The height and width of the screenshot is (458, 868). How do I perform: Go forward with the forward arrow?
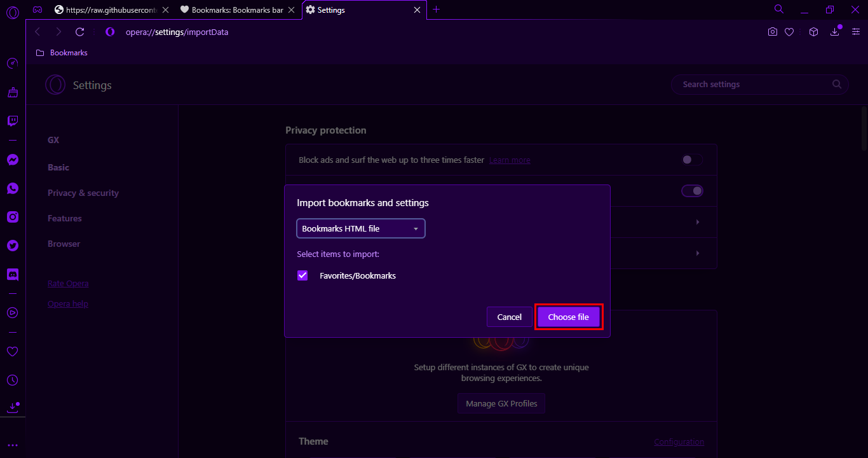click(58, 32)
